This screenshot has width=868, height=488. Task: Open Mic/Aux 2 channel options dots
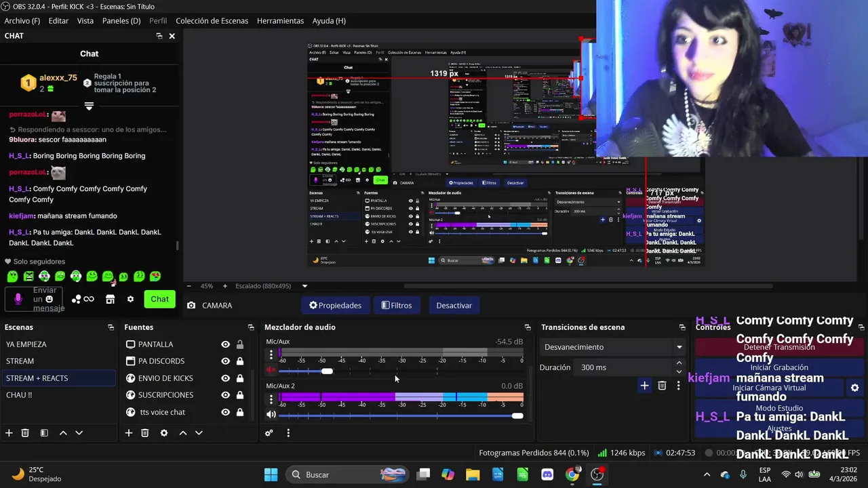271,399
